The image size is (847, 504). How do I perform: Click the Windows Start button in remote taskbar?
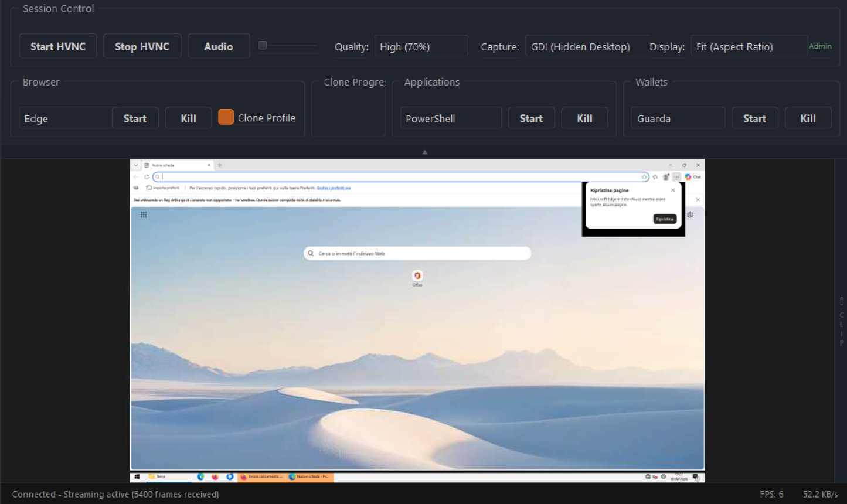[137, 476]
